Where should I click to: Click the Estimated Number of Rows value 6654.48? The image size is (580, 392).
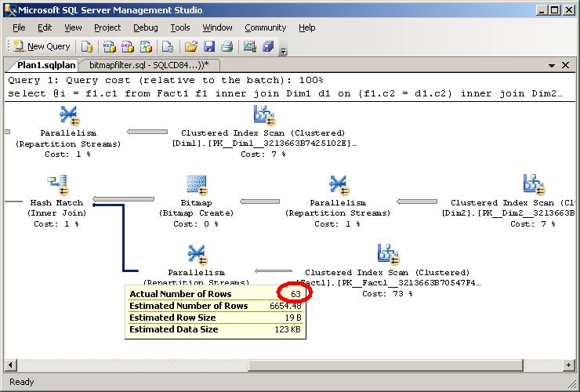[285, 306]
